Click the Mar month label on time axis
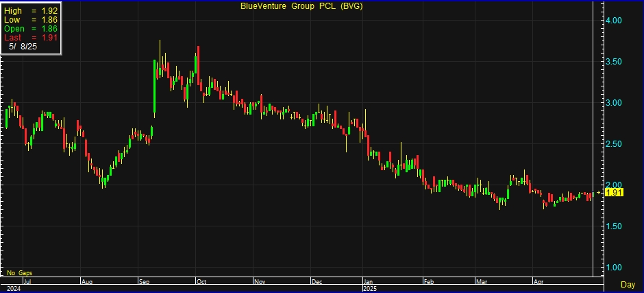Viewport: 644px width, 293px height. 481,282
